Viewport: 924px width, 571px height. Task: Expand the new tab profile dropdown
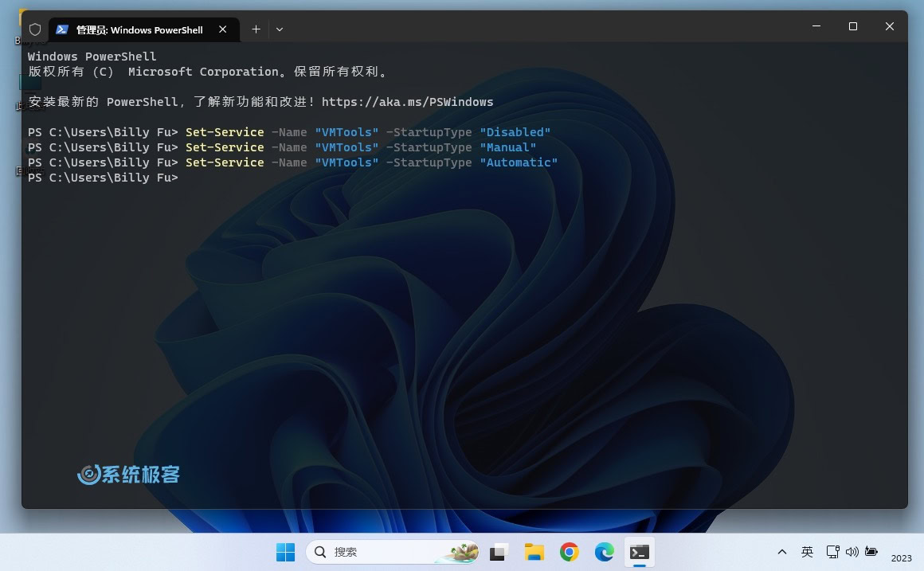(x=280, y=29)
